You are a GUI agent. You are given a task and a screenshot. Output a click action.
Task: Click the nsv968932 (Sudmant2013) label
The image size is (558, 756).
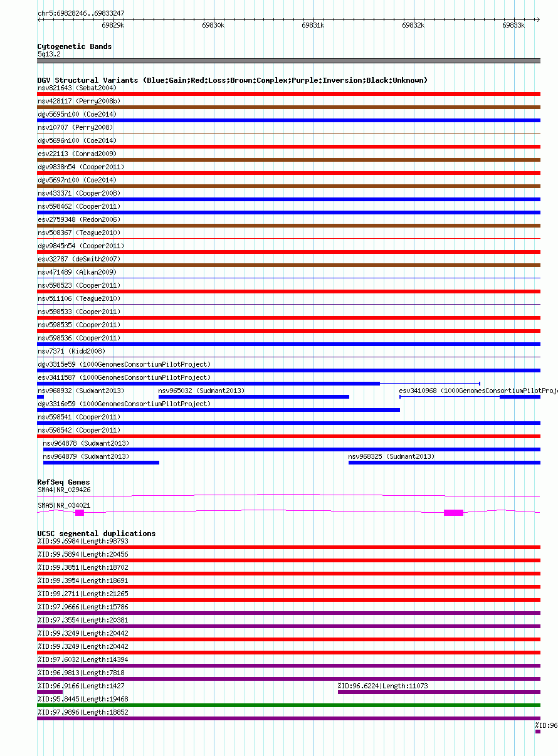point(81,391)
